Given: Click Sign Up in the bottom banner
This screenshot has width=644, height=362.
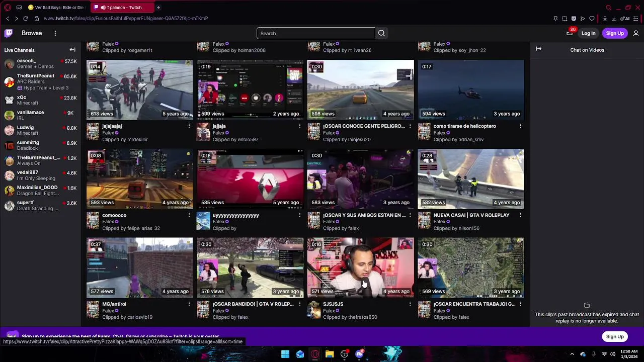Looking at the screenshot, I should pyautogui.click(x=615, y=336).
